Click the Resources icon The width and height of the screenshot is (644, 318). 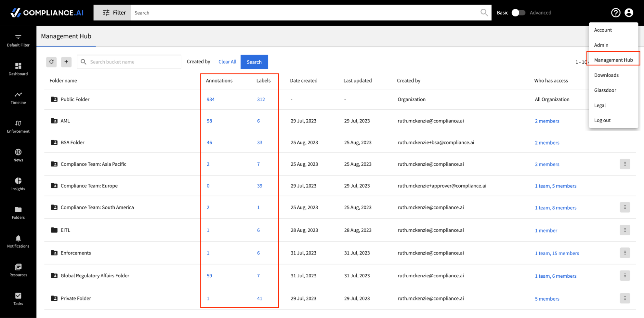click(x=18, y=267)
